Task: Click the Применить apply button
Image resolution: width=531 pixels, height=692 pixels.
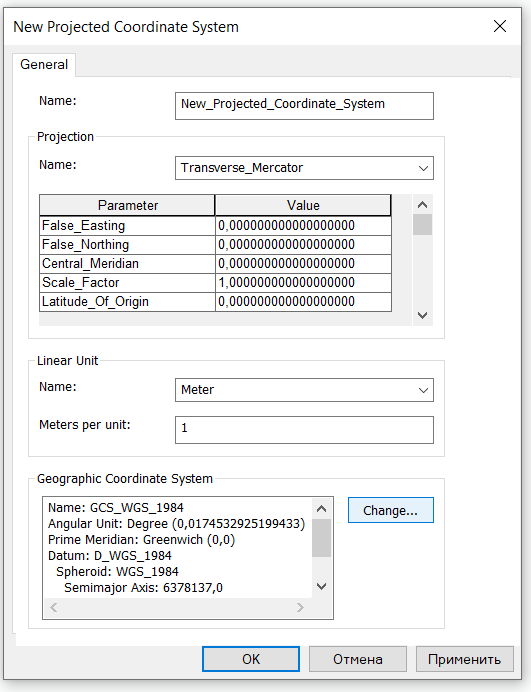Action: [464, 659]
